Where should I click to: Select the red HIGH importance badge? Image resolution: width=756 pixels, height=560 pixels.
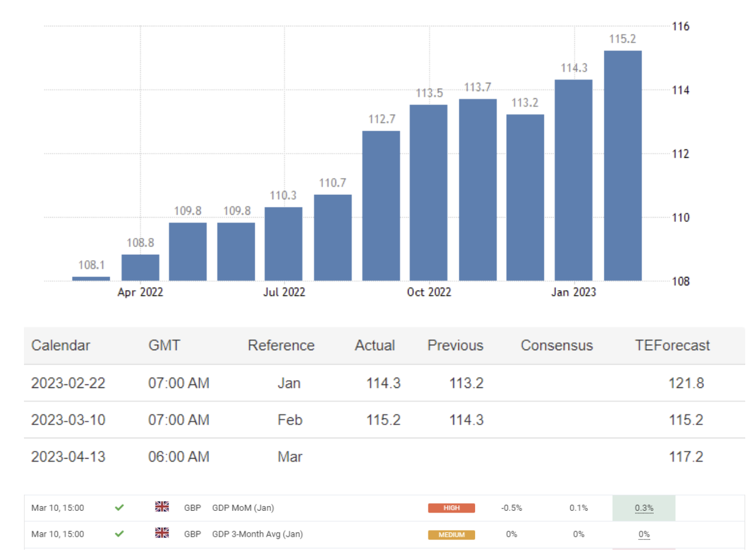(451, 508)
